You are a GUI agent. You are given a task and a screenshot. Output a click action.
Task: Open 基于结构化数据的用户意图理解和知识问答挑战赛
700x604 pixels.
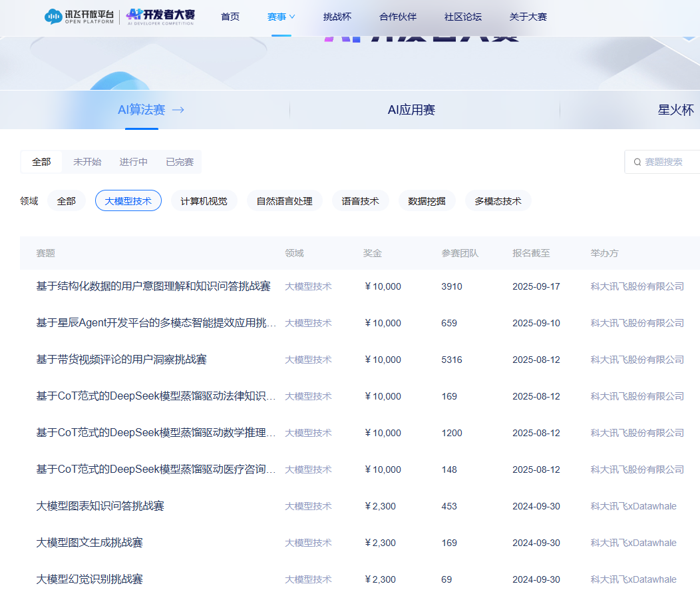tap(153, 286)
